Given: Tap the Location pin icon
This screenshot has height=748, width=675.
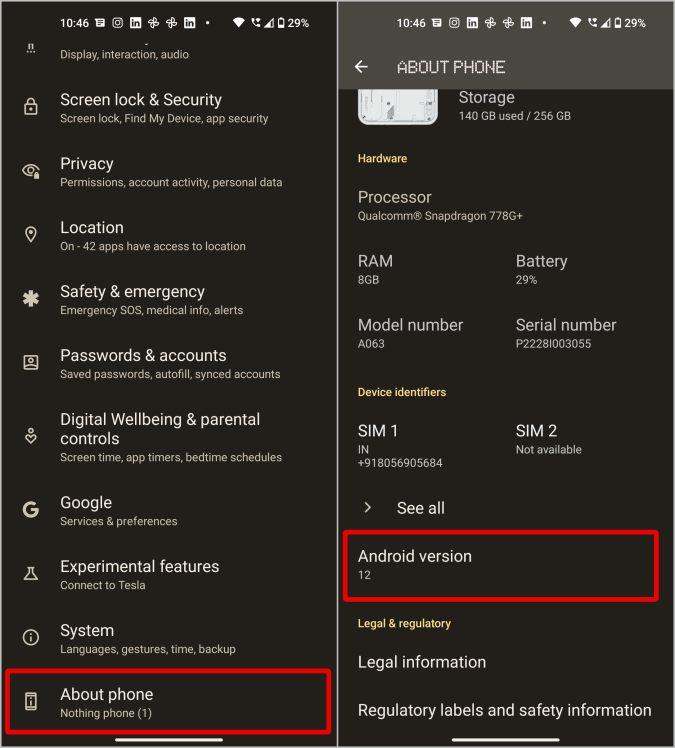Looking at the screenshot, I should coord(31,234).
